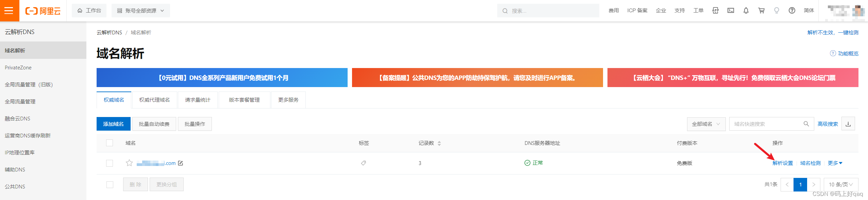Launch Cloud Shell terminal icon
Viewport: 868px width, 200px height.
click(x=731, y=11)
